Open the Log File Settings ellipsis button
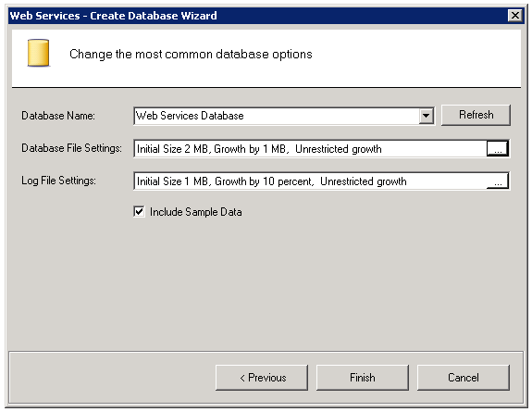Screen dimensions: 532x412 [498, 181]
